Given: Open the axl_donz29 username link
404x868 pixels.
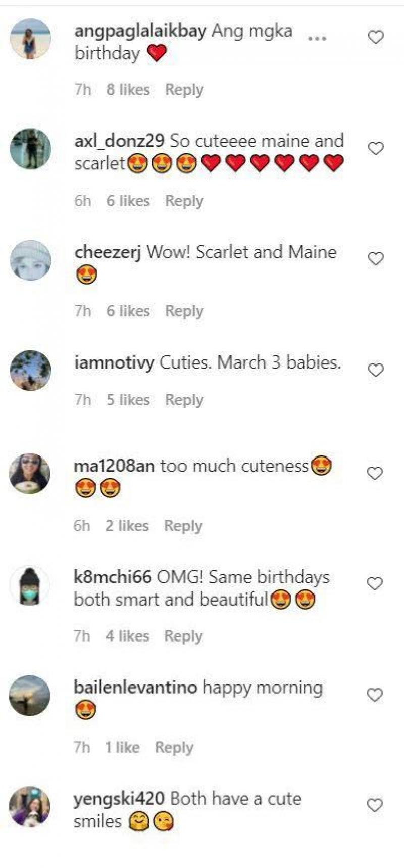Looking at the screenshot, I should (119, 141).
